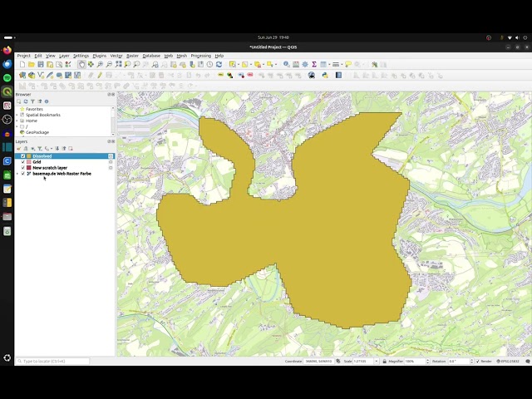This screenshot has height=399, width=532.
Task: Select the Identify Features tool
Action: pos(287,65)
